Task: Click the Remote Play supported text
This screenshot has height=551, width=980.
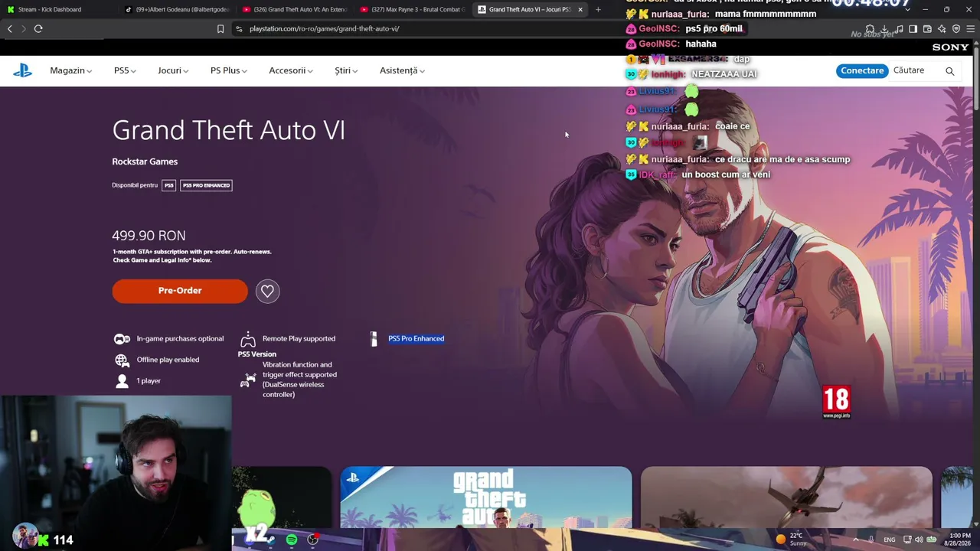Action: [x=299, y=338]
